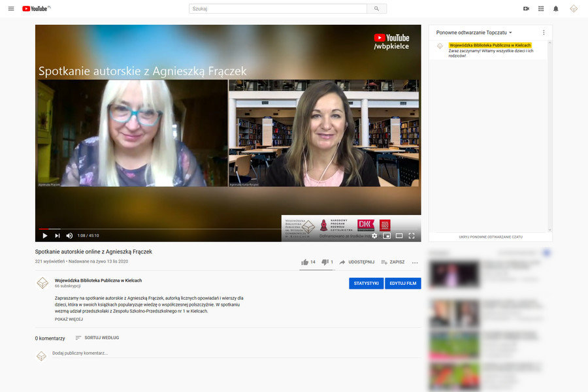Skip to the next video
The image size is (588, 392).
click(57, 235)
